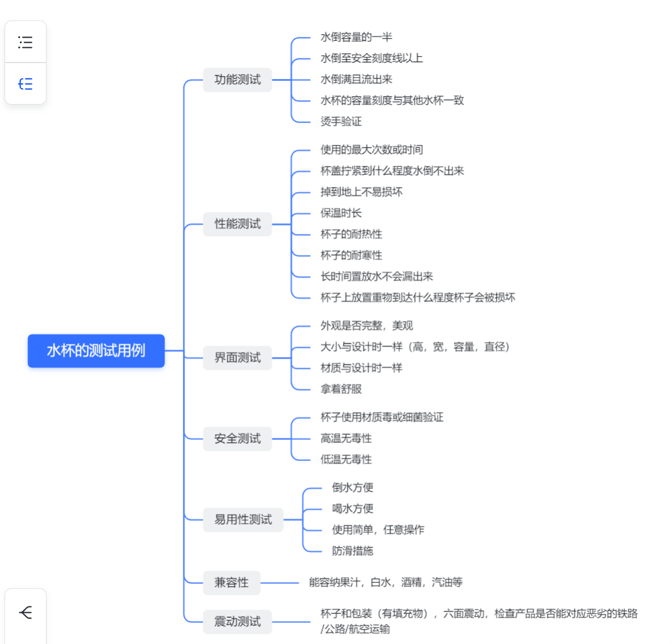
Task: Select the 震动测试 branch node
Action: (237, 622)
